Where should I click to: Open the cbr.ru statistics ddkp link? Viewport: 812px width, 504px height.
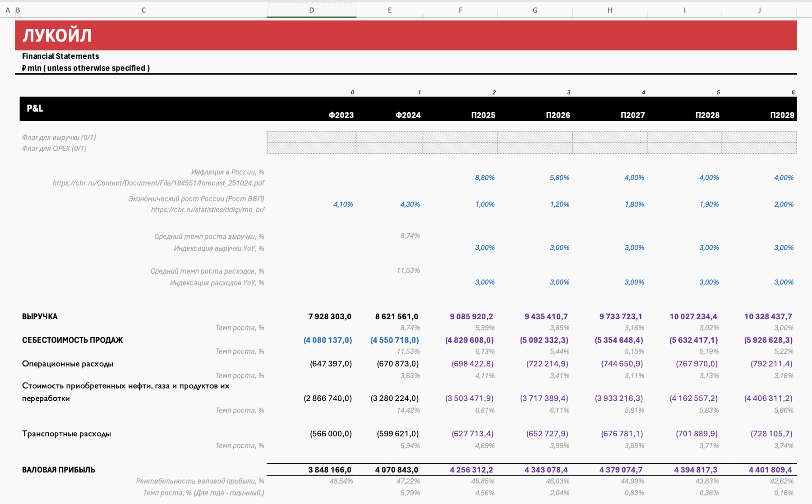click(208, 210)
